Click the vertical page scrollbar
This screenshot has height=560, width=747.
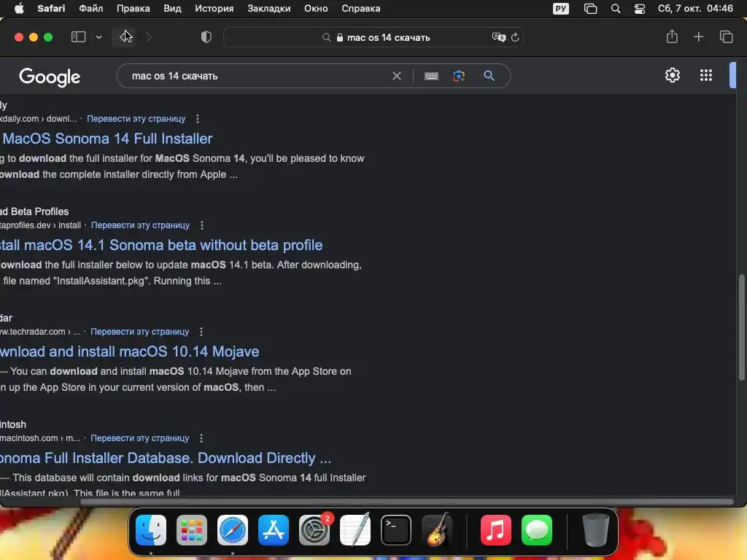click(x=741, y=327)
